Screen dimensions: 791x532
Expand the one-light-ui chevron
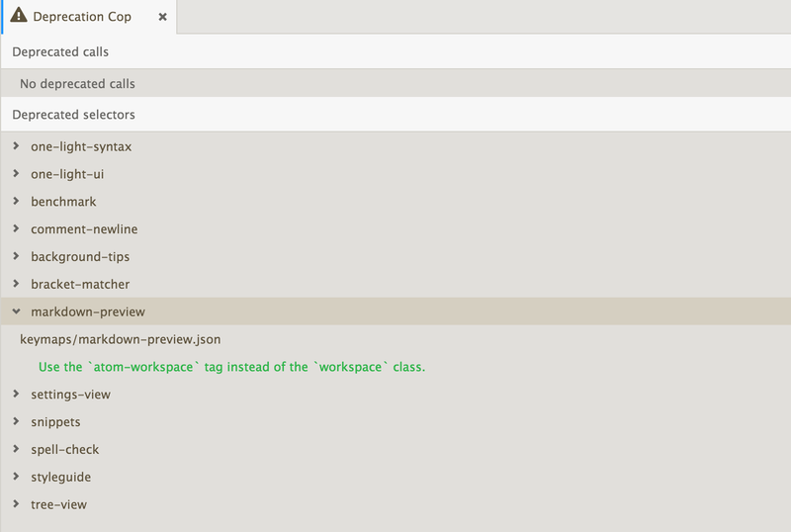16,174
